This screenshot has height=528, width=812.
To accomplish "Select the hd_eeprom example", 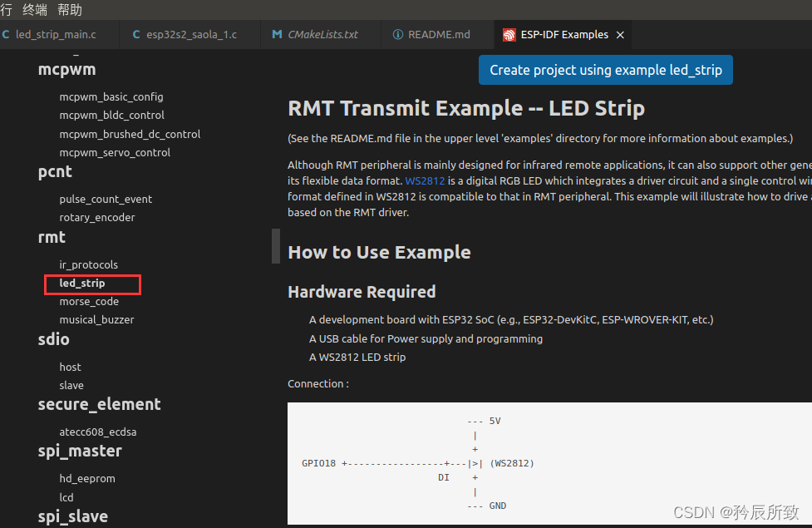I will [x=87, y=479].
